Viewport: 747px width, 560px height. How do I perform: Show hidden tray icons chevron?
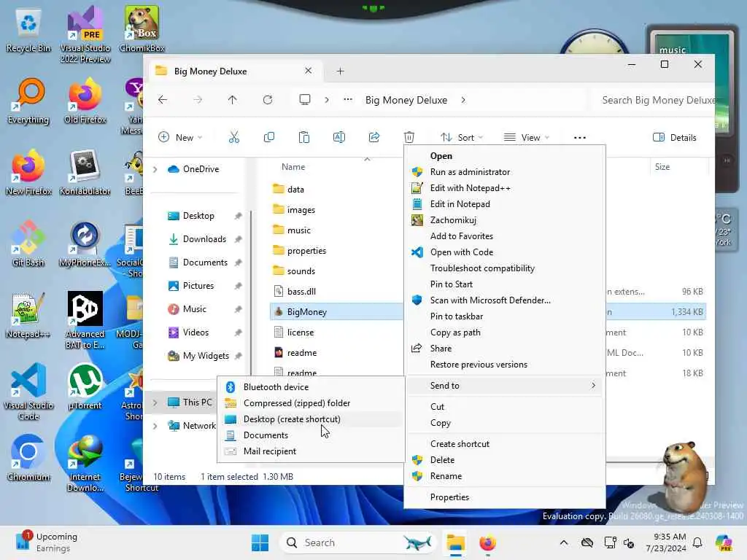[564, 542]
